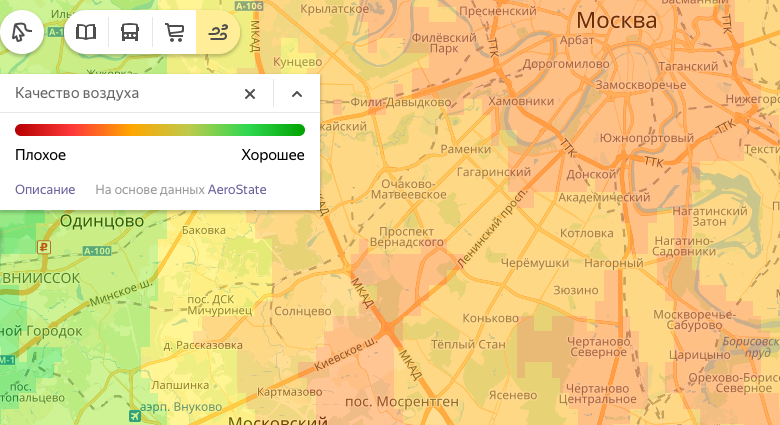Image resolution: width=780 pixels, height=425 pixels.
Task: Click the Одинцово town label
Action: coord(102,221)
